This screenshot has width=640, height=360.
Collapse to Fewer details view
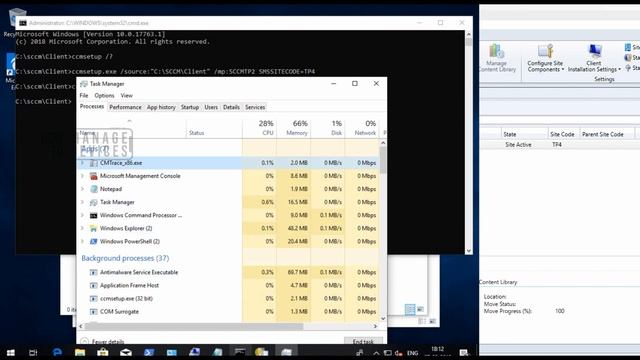[x=102, y=341]
